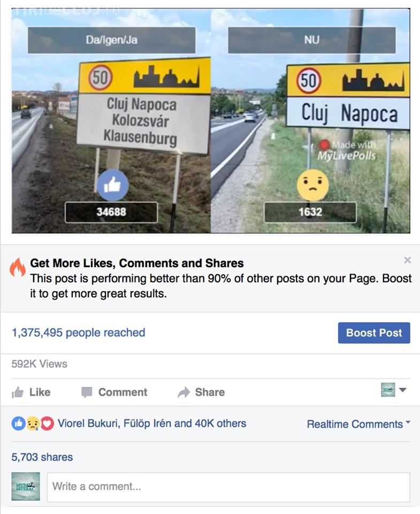Click the blue thumbs-up vote icon in the poll
This screenshot has height=514, width=420.
point(113,185)
